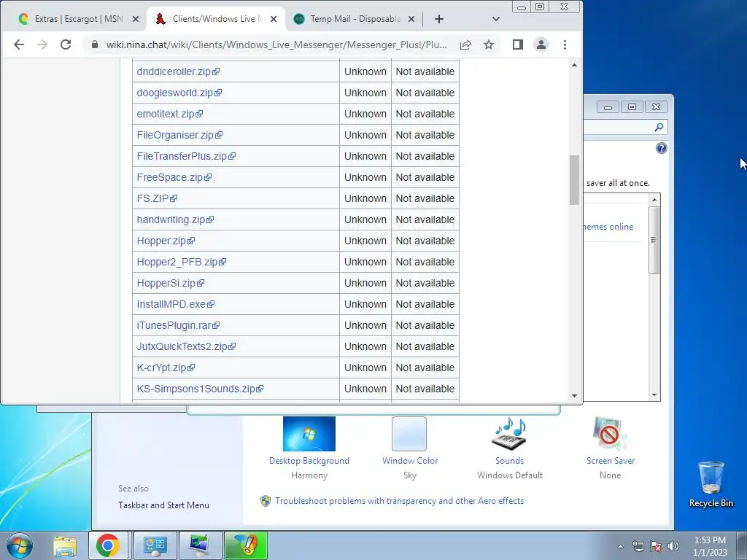Expand the tab search dropdown

[x=495, y=19]
